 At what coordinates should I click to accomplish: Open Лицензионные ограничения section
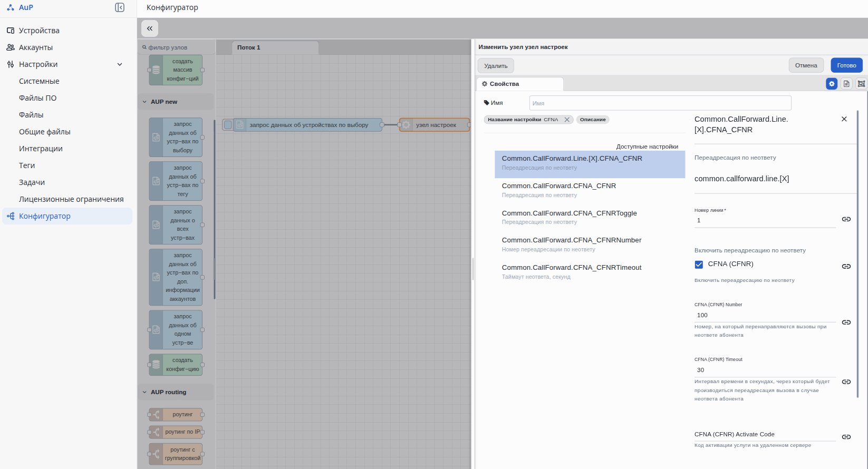(x=71, y=199)
